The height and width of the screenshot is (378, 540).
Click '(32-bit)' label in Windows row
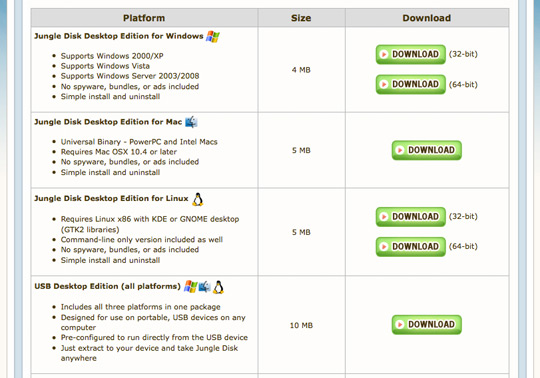(463, 54)
